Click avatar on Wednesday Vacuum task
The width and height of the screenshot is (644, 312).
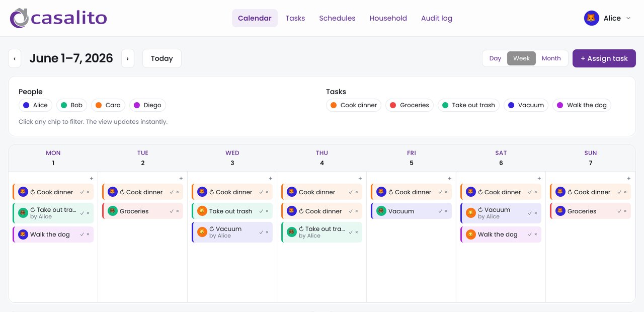(202, 232)
